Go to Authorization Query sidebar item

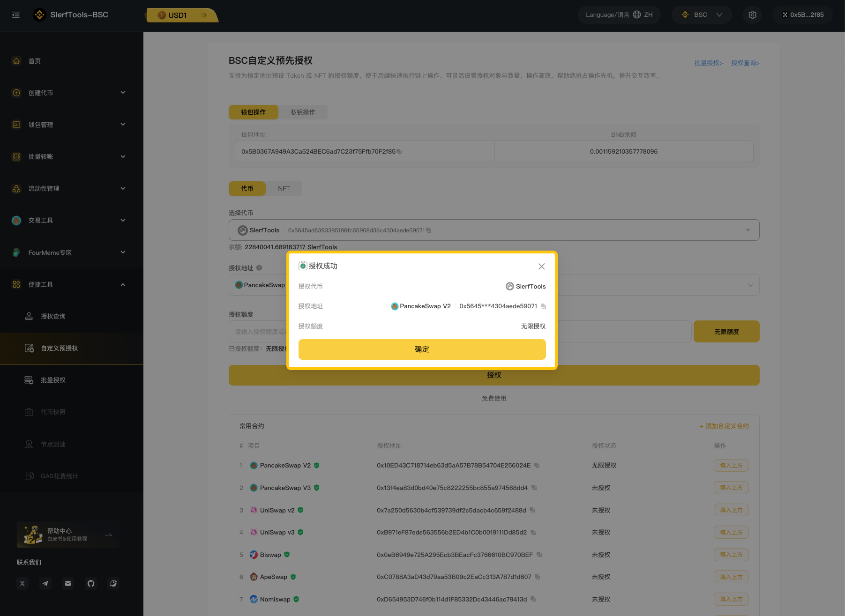pyautogui.click(x=53, y=317)
